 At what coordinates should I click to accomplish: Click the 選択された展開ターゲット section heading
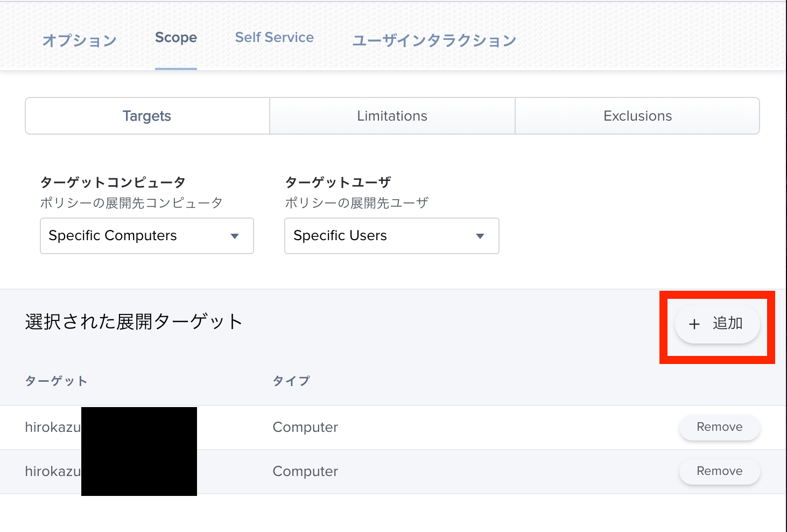point(133,321)
